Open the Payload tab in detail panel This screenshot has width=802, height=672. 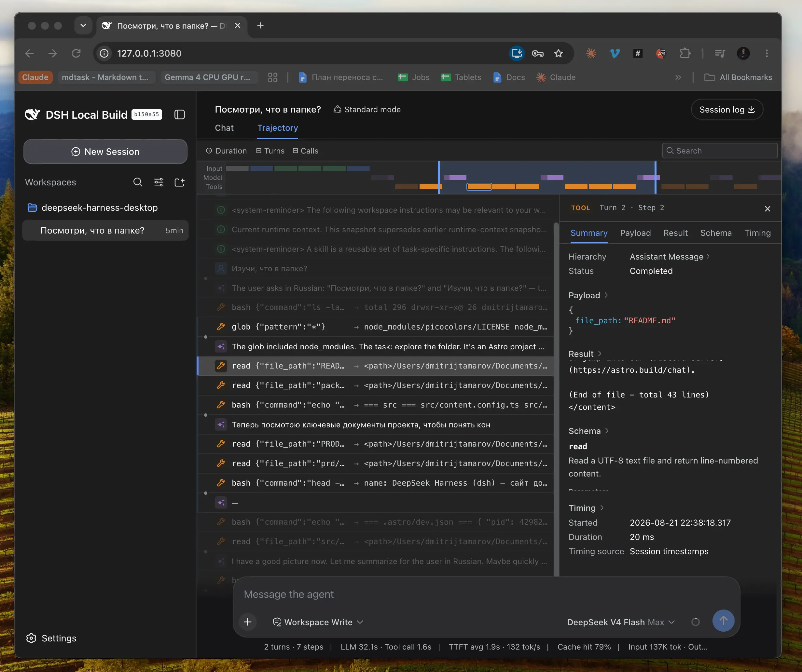(x=635, y=233)
